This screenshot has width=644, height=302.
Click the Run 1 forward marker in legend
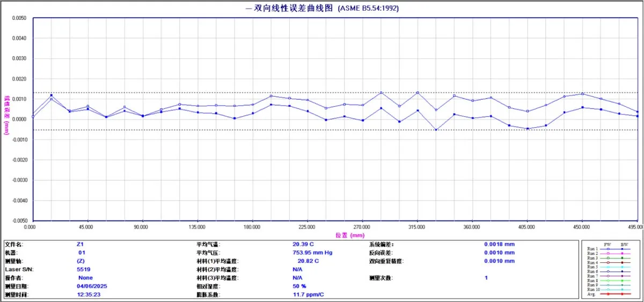coord(608,249)
